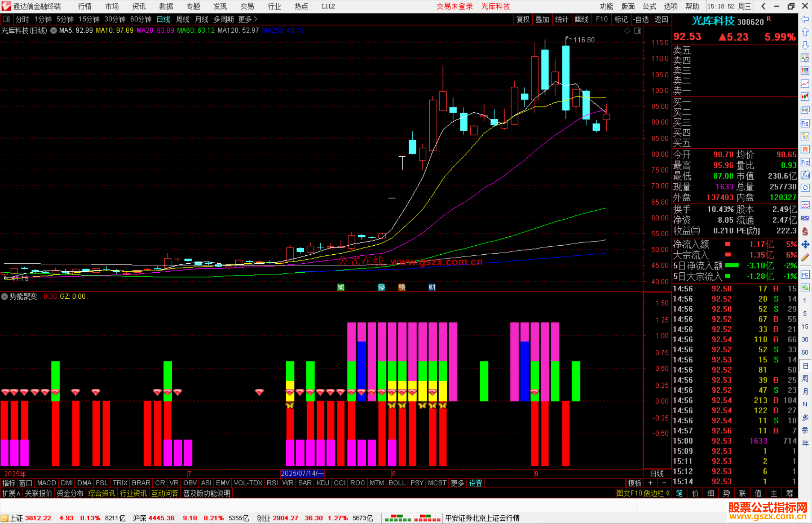
Task: Open the 自选 dropdown in the chart toolbar
Action: [x=641, y=19]
